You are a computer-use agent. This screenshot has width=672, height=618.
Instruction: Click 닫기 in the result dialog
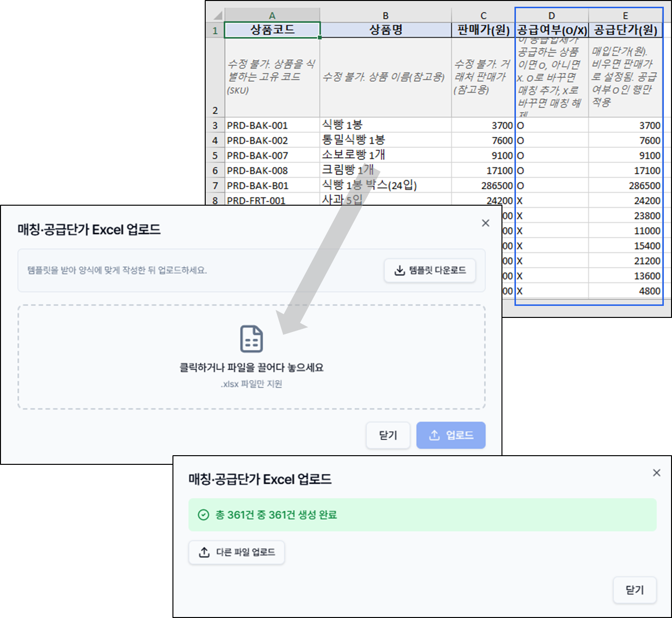click(x=634, y=590)
